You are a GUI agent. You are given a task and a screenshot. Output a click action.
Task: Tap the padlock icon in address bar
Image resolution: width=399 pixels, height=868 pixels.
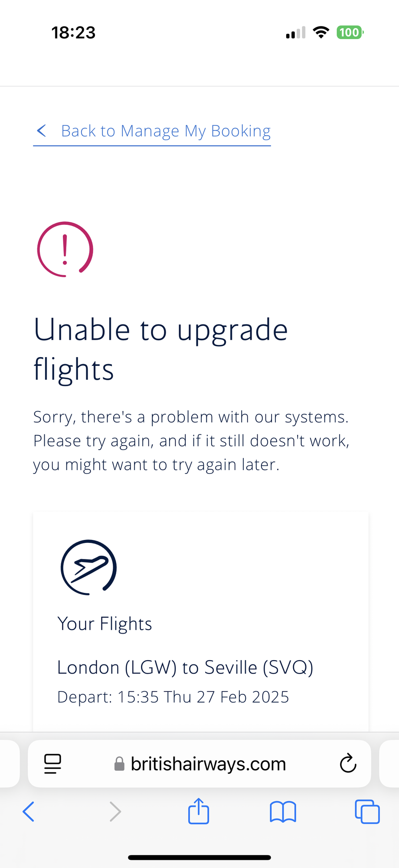pos(119,764)
